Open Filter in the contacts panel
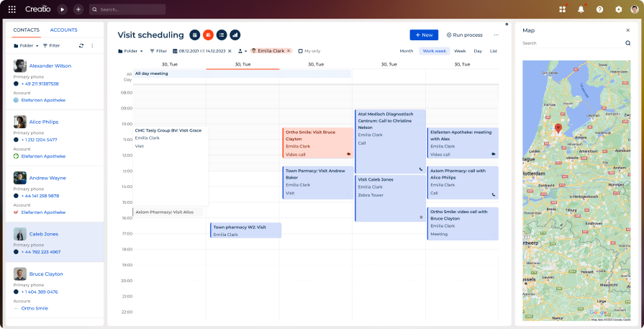This screenshot has width=644, height=329. (51, 45)
